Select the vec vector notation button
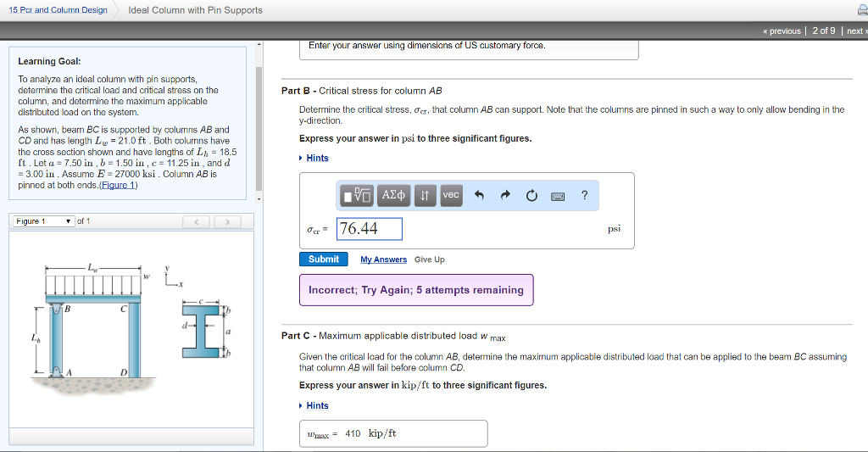 click(451, 196)
